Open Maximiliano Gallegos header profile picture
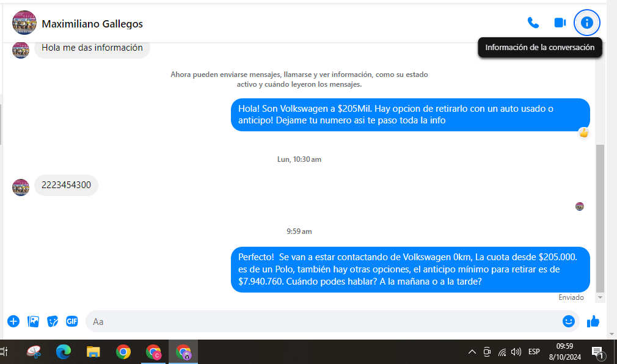The height and width of the screenshot is (364, 617). [24, 23]
